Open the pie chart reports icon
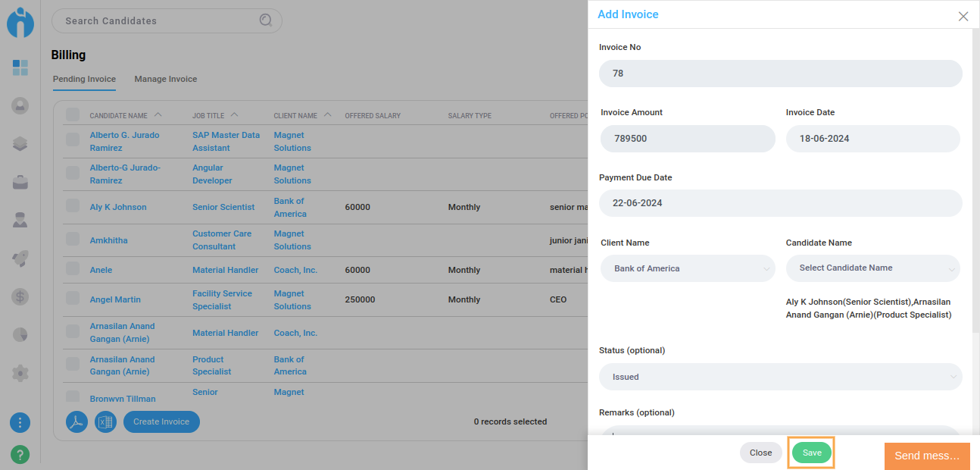 click(x=20, y=334)
